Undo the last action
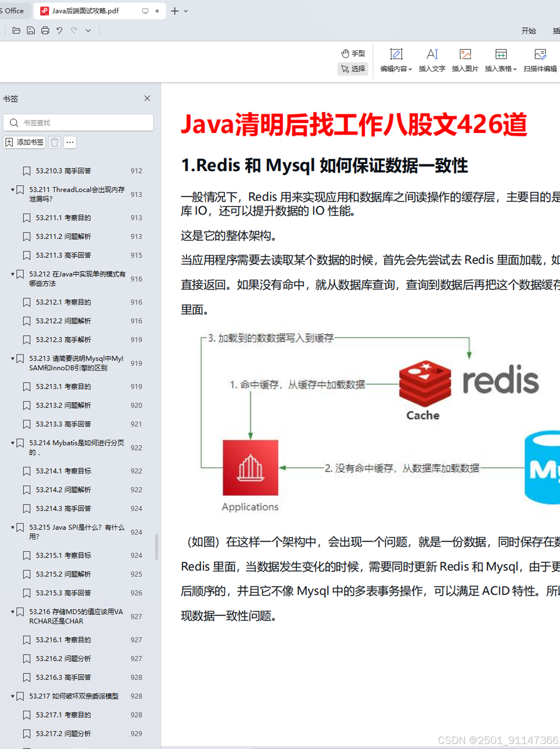 (x=60, y=31)
